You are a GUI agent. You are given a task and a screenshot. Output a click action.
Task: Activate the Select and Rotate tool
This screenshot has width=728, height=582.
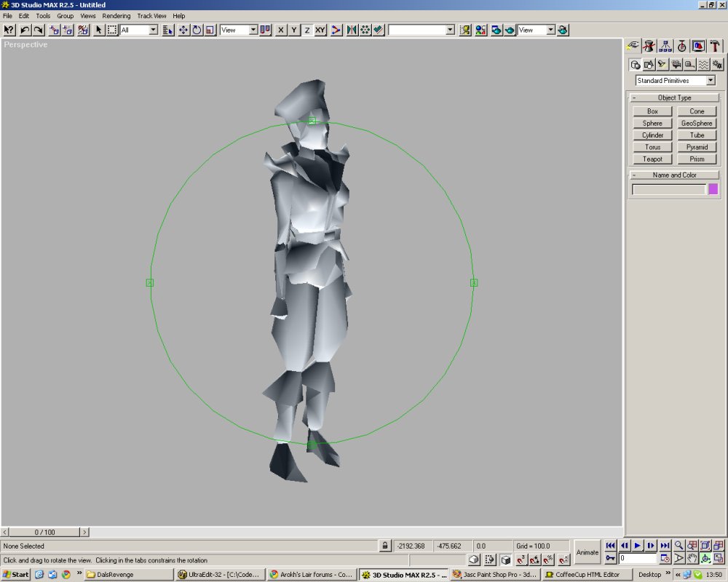pyautogui.click(x=197, y=30)
